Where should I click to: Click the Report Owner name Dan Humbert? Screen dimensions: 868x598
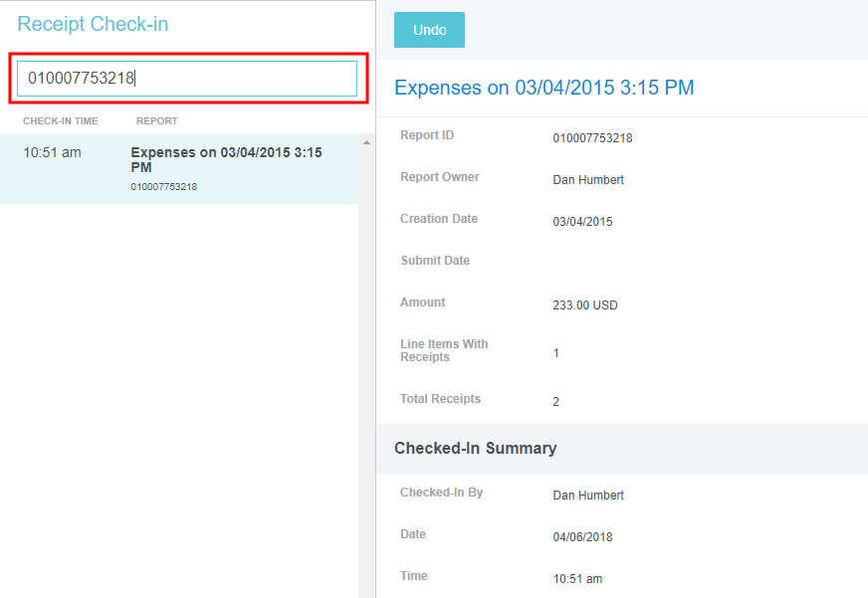coord(588,180)
